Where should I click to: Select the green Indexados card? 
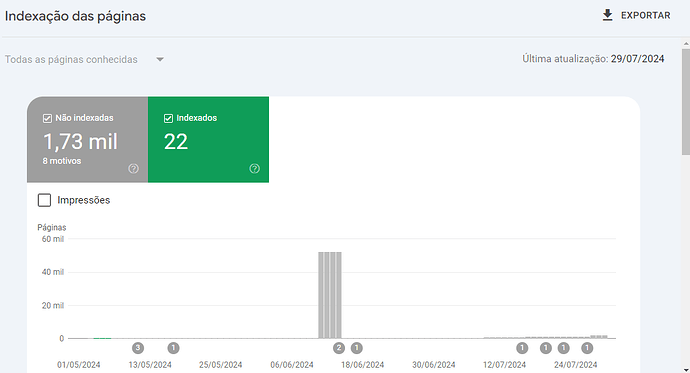tap(209, 139)
